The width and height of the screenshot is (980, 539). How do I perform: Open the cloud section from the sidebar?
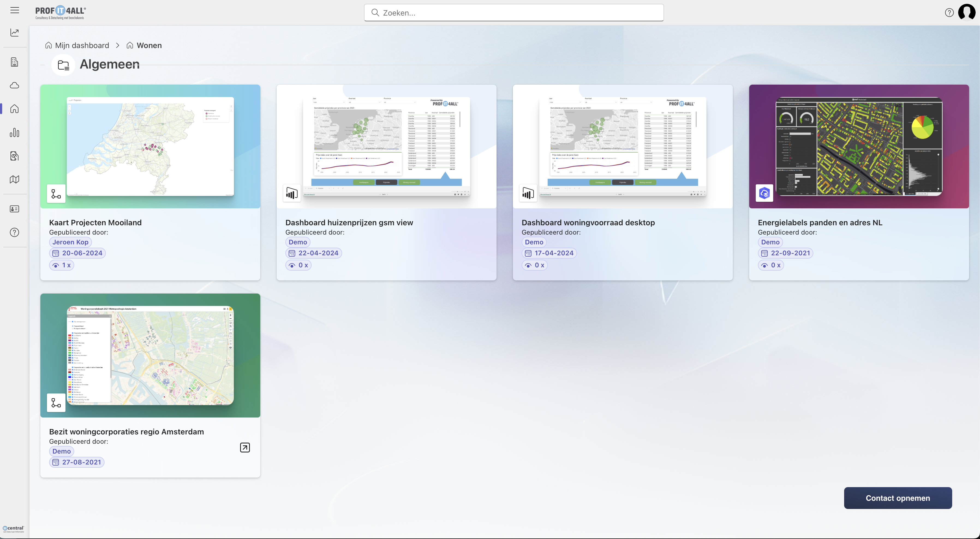point(14,85)
